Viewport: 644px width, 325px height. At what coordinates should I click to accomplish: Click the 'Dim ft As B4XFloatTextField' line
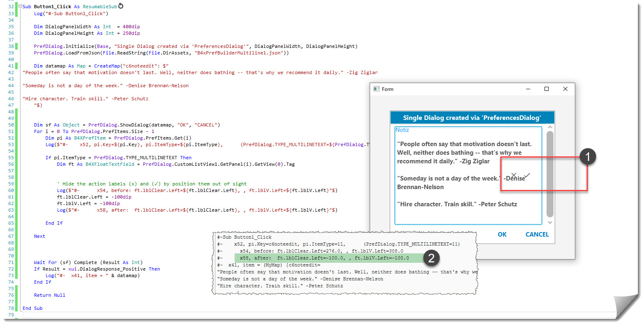pyautogui.click(x=176, y=164)
